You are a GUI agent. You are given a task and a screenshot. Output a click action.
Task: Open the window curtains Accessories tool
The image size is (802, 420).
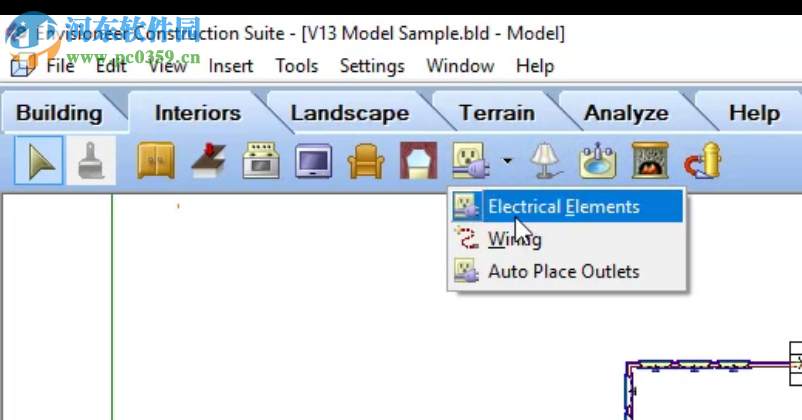pos(418,161)
